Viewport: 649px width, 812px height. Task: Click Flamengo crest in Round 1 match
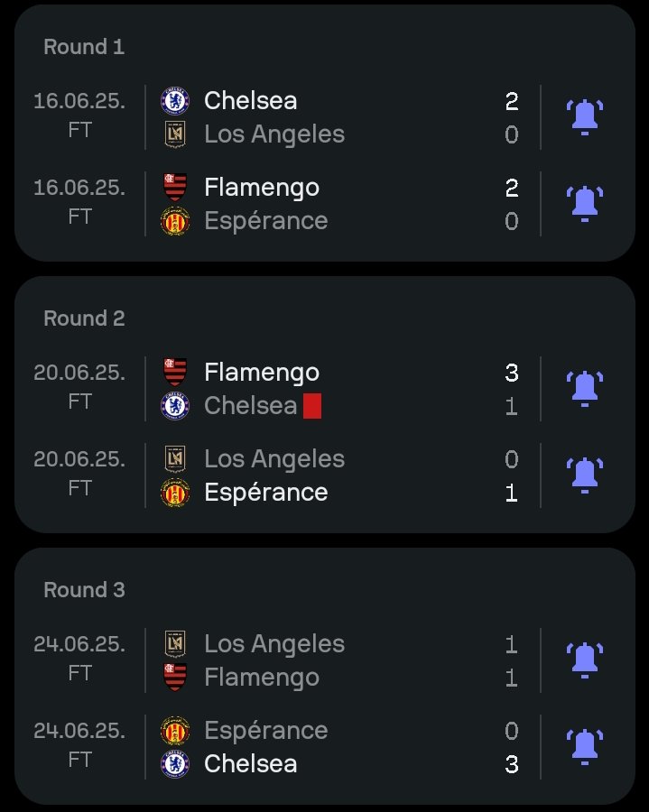pos(175,187)
